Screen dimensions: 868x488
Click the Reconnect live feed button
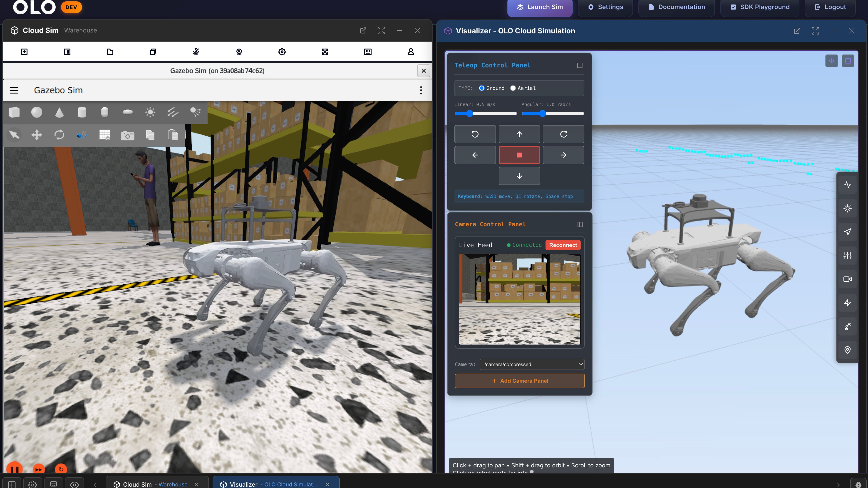[563, 245]
